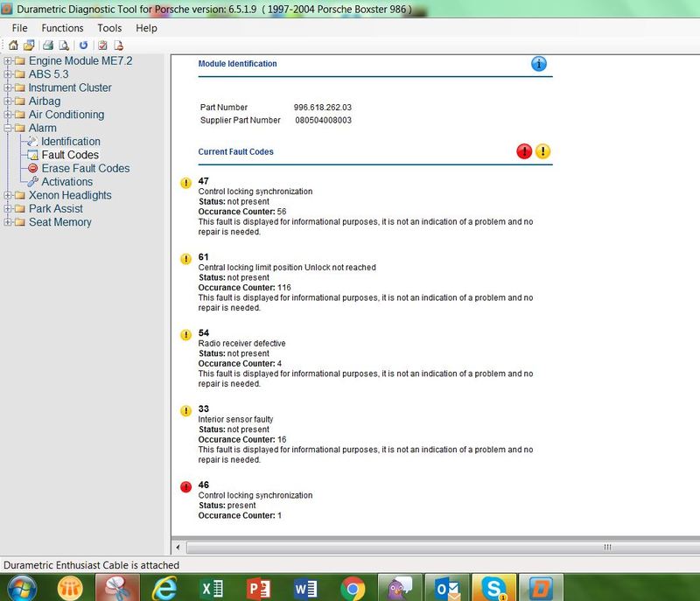This screenshot has width=700, height=601.
Task: Click the red alert icon beside Current Fault Codes
Action: (x=524, y=151)
